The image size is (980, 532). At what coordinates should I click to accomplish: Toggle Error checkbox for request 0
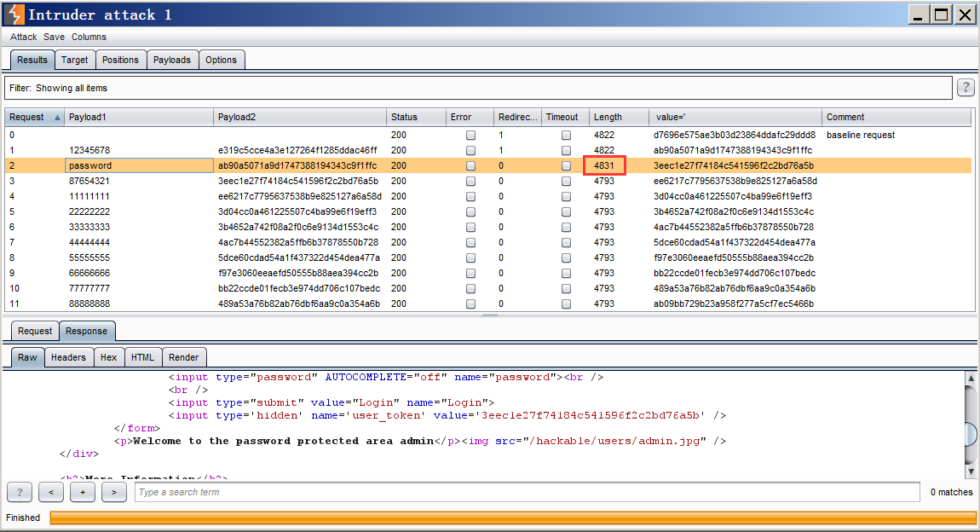[470, 135]
